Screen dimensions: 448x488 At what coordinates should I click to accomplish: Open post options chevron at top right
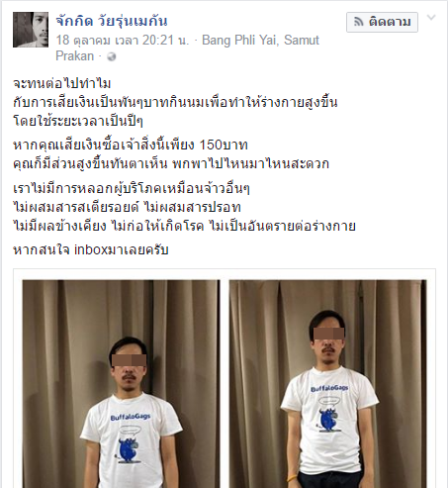(x=431, y=17)
